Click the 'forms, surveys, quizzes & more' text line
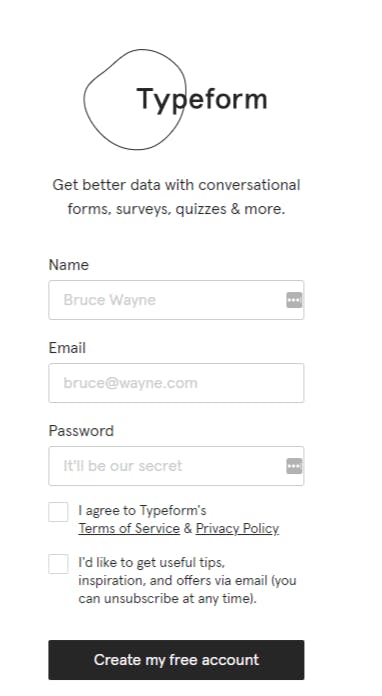382x696 pixels. [x=176, y=209]
